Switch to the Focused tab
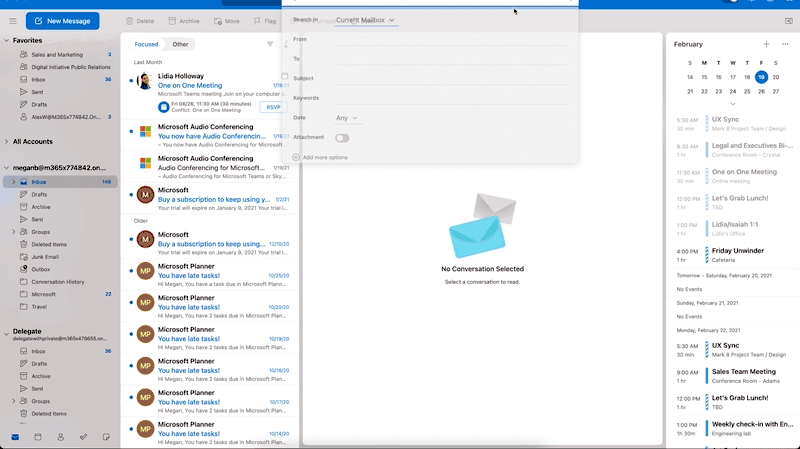The image size is (800, 449). (x=146, y=44)
